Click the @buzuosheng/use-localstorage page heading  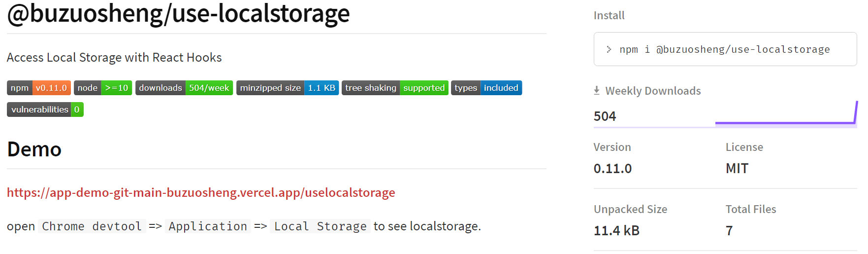coord(178,13)
